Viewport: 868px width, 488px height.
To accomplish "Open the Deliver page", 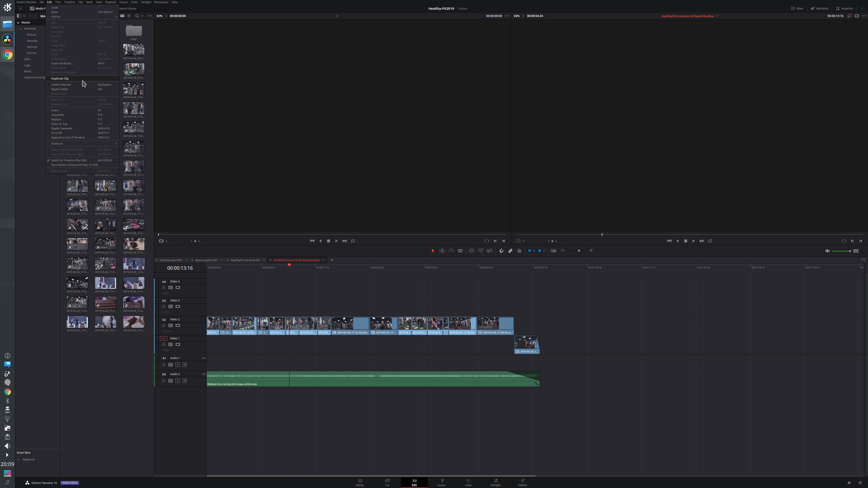I will (523, 483).
